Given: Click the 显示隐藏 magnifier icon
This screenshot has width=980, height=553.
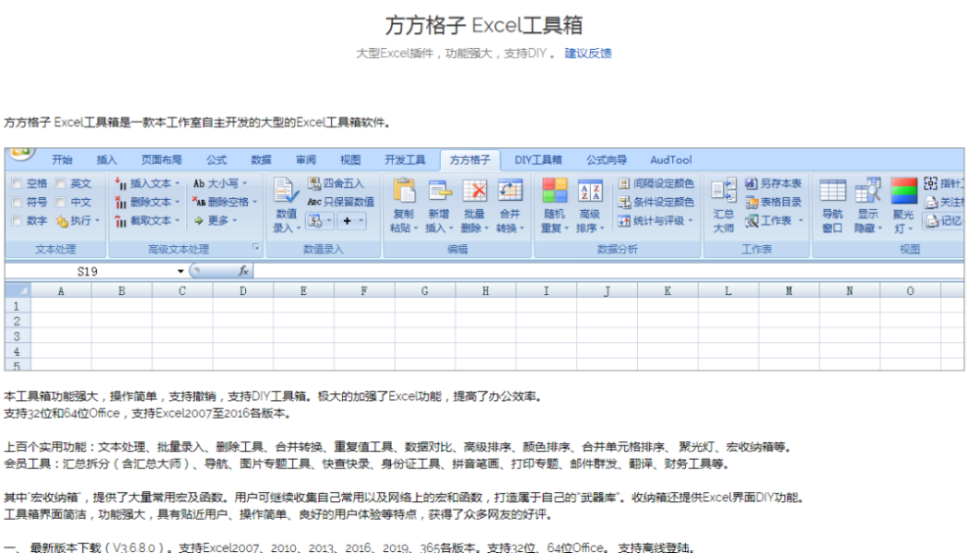Looking at the screenshot, I should click(867, 191).
